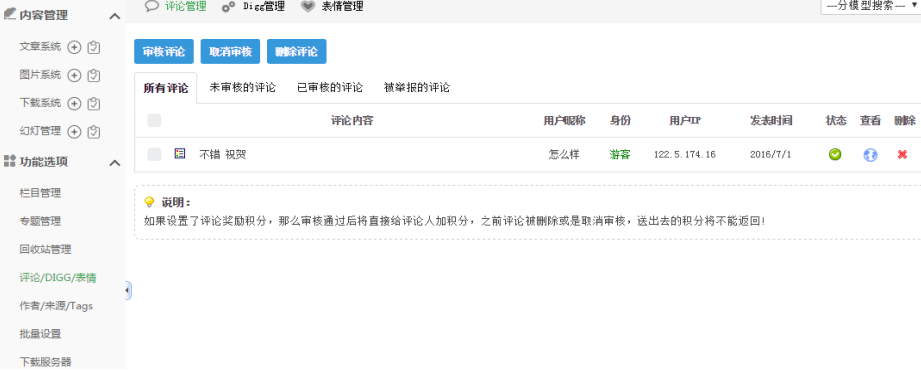Switch to the 已审核的评论 tab
This screenshot has width=921, height=381.
pyautogui.click(x=330, y=87)
